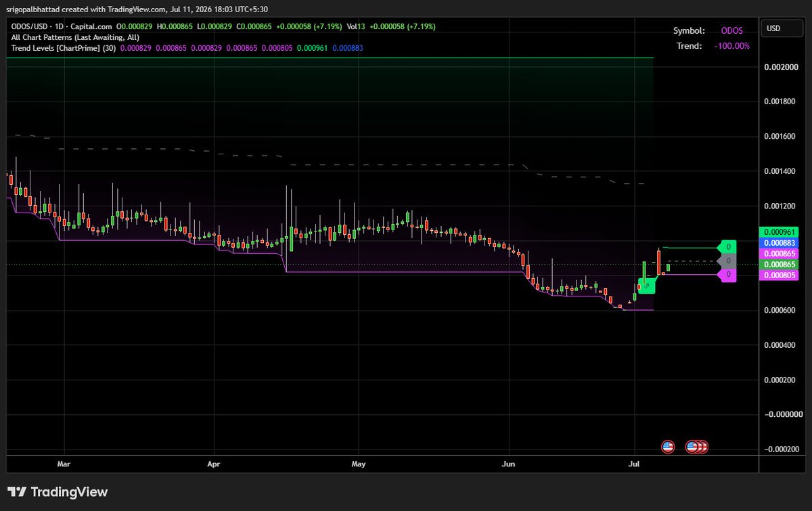812x511 pixels.
Task: Click the Trend -100.00% value
Action: 731,46
